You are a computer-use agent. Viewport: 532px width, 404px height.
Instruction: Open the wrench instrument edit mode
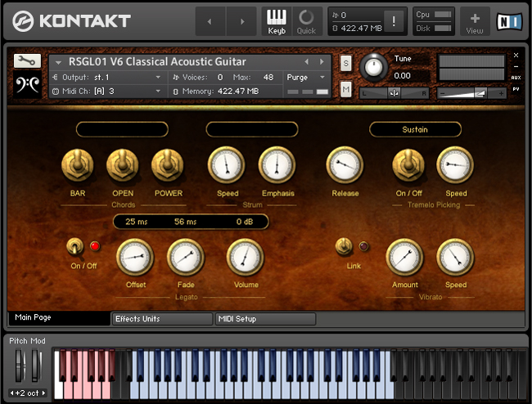point(27,61)
